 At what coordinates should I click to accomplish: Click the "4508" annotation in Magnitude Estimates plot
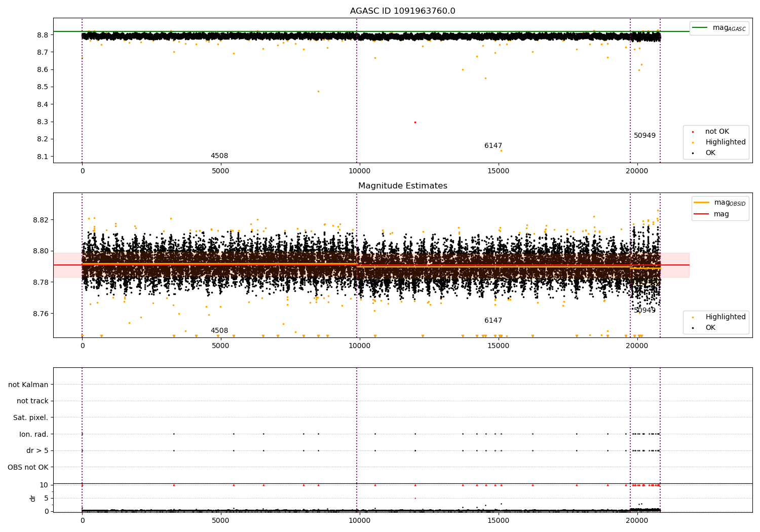[219, 331]
